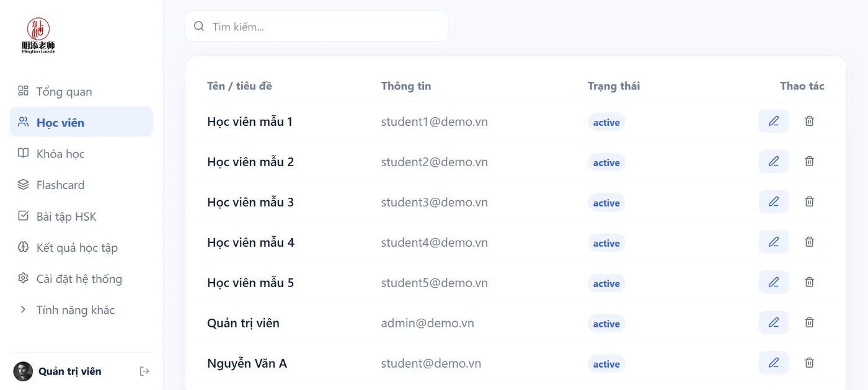Click the name Học viên mẫu 4

point(250,242)
